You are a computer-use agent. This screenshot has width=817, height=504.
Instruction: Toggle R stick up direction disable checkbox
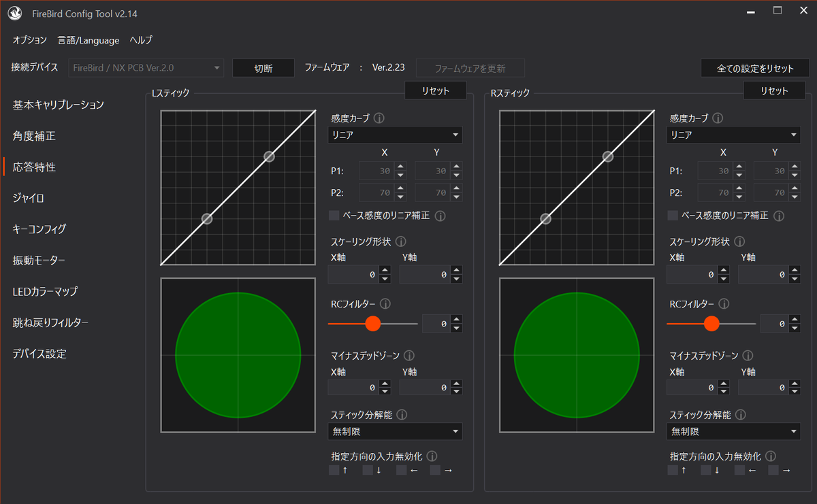point(673,470)
